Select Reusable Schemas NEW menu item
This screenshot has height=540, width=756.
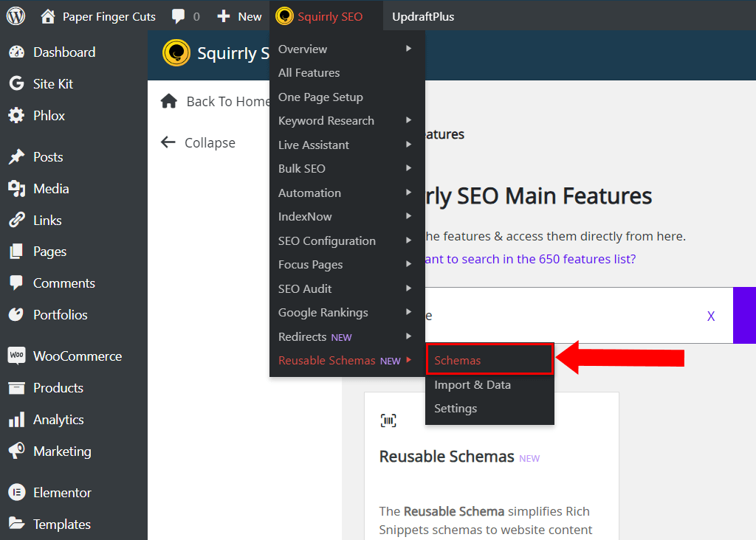347,360
